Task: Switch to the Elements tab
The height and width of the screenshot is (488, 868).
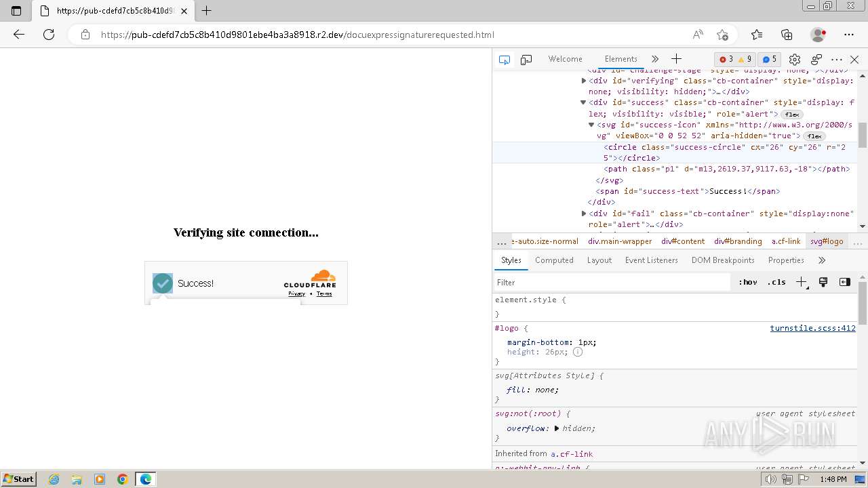Action: click(x=621, y=59)
